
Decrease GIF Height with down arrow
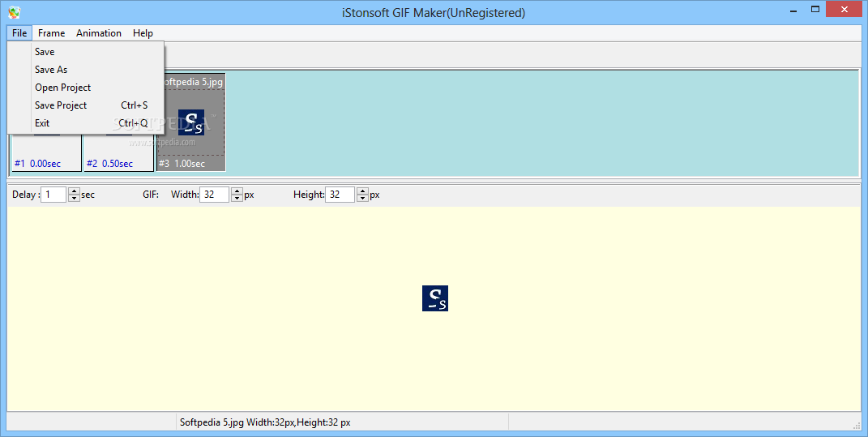362,199
